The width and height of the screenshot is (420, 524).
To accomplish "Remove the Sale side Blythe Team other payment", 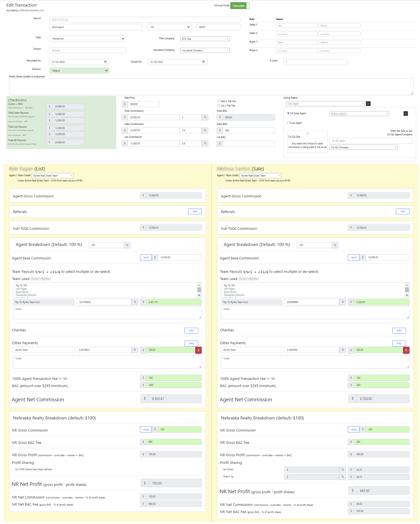I will pos(406,350).
